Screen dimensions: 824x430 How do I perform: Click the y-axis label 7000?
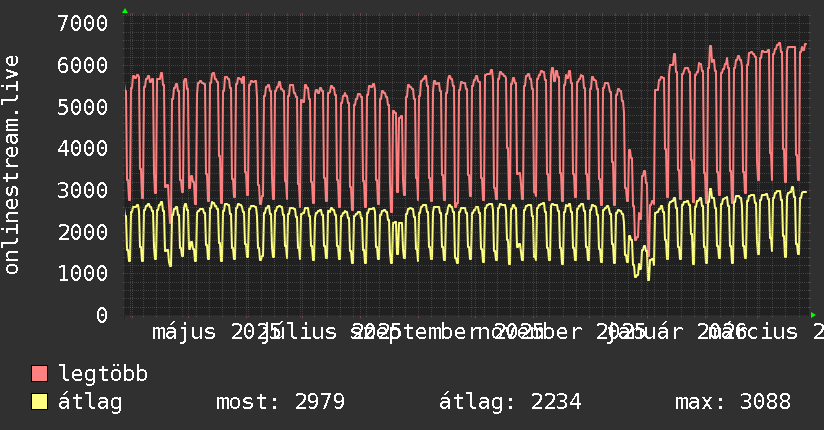click(83, 24)
